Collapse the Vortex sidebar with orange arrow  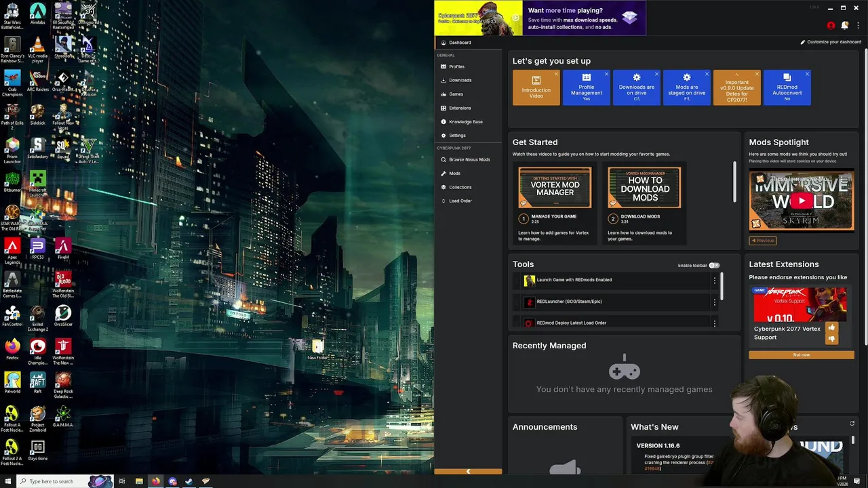468,471
